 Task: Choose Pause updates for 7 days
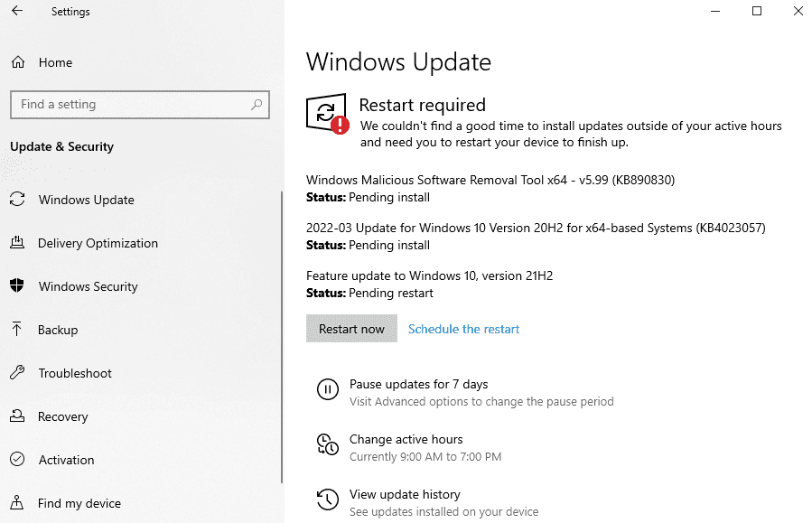click(x=418, y=384)
